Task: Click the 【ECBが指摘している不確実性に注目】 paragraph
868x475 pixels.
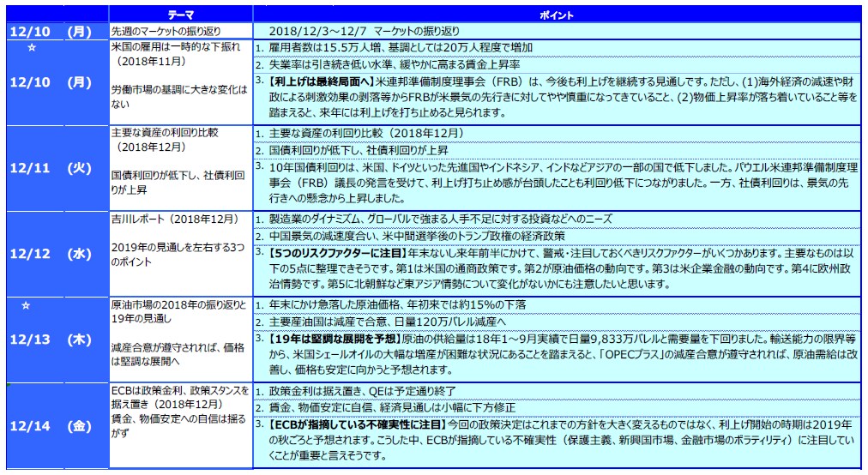Action: [x=558, y=440]
